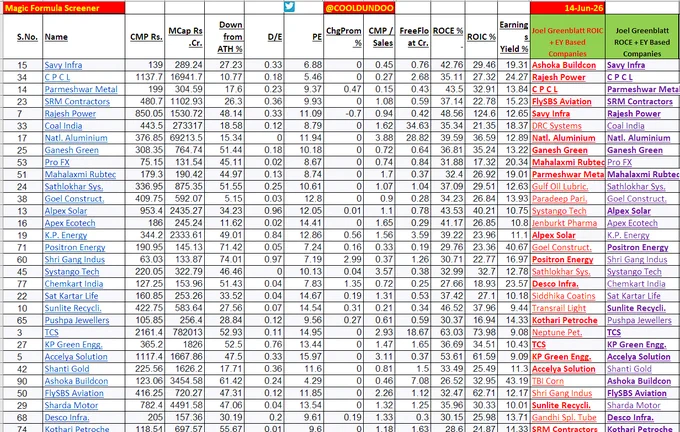The image size is (680, 432).
Task: Select Coal India MCap value 273317
Action: (185, 126)
